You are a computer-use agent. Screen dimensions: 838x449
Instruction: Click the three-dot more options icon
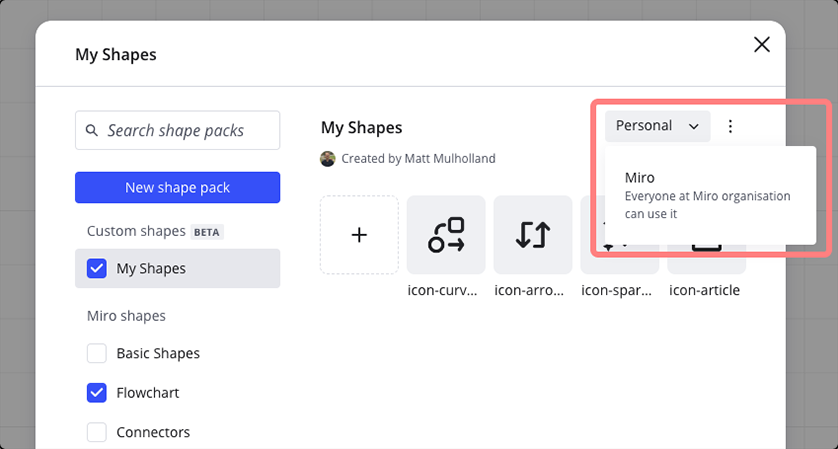tap(730, 126)
